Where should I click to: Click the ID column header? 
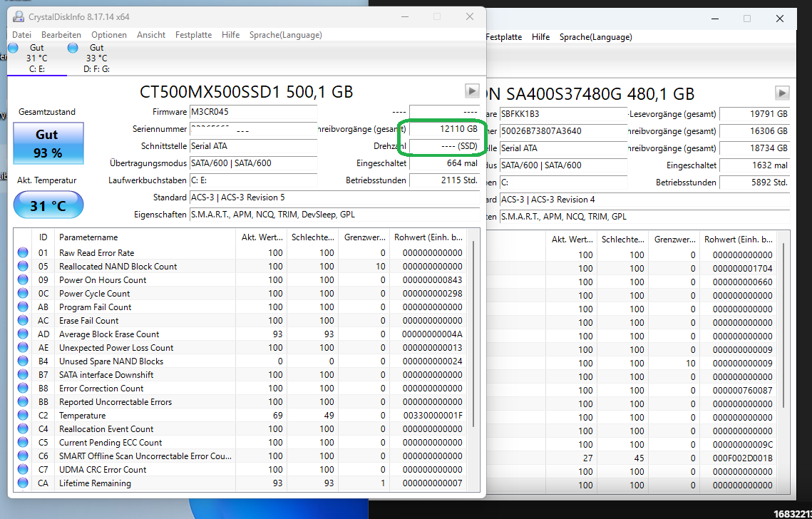coord(43,237)
